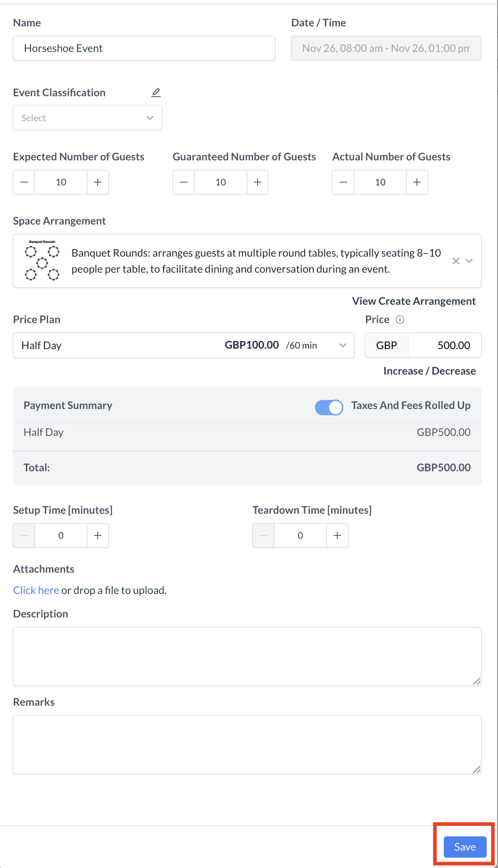The width and height of the screenshot is (498, 868).
Task: Clear the Banquet Rounds space arrangement
Action: click(x=456, y=261)
